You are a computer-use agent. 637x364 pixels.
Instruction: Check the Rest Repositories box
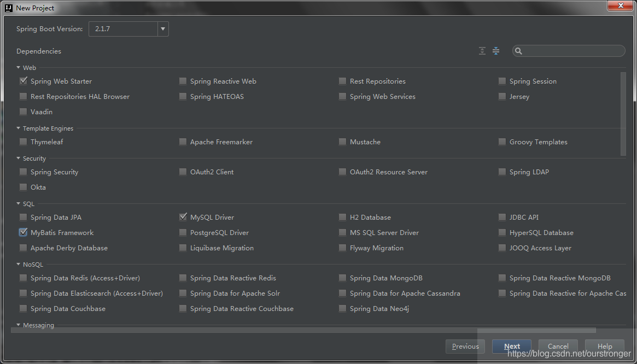pyautogui.click(x=342, y=81)
